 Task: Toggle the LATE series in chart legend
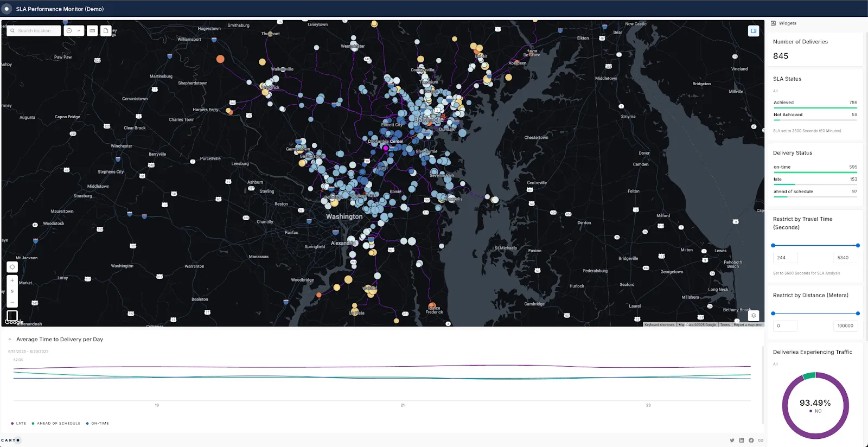pyautogui.click(x=18, y=424)
